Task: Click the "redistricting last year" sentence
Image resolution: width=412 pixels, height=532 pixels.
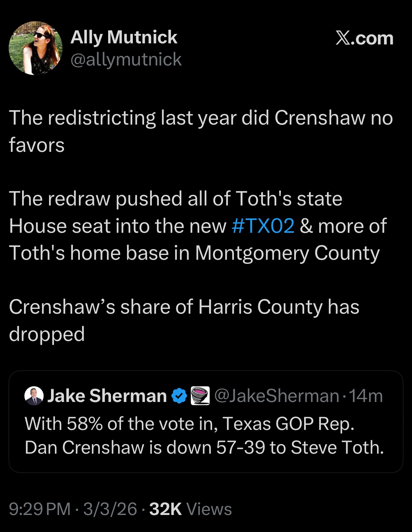Action: (x=201, y=118)
